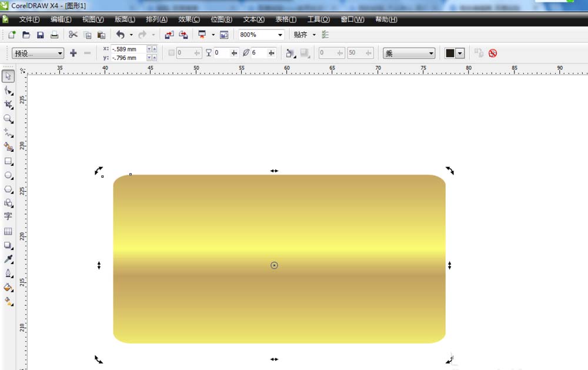Open the 800% zoom level dropdown
The width and height of the screenshot is (588, 370).
pos(280,35)
